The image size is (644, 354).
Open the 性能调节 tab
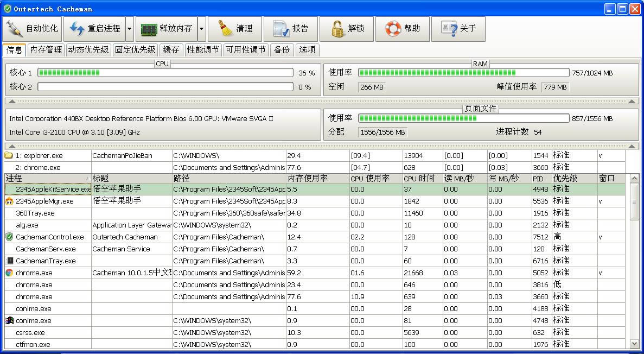point(203,50)
